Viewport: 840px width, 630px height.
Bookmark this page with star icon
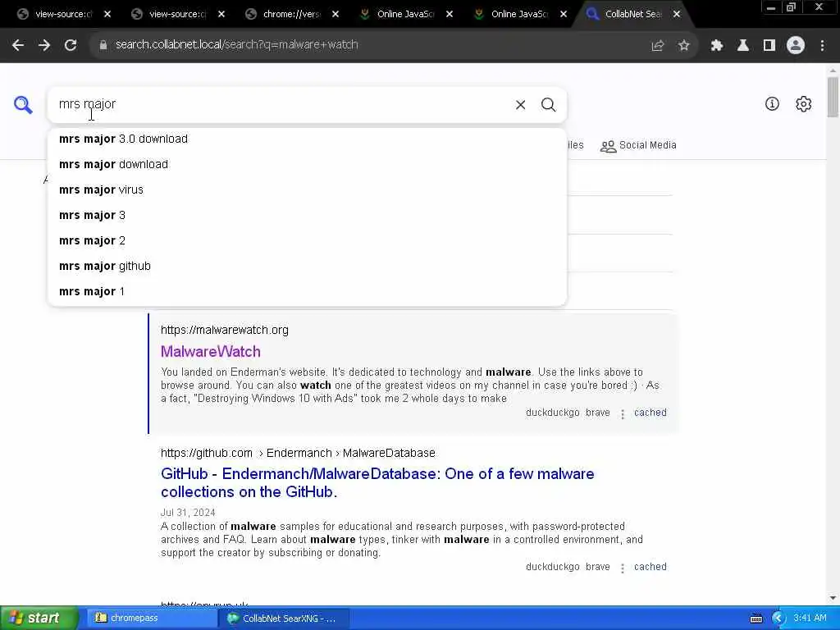[683, 46]
